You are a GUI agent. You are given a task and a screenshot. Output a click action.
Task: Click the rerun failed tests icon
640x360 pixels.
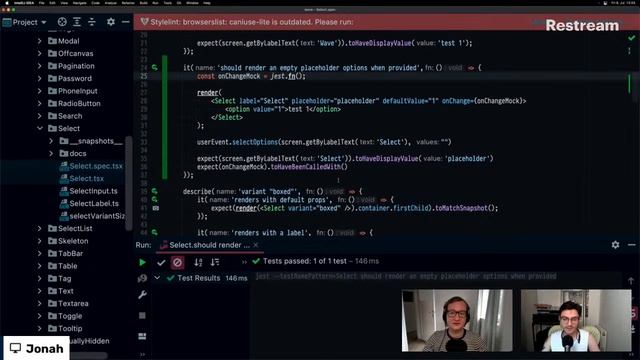[142, 278]
